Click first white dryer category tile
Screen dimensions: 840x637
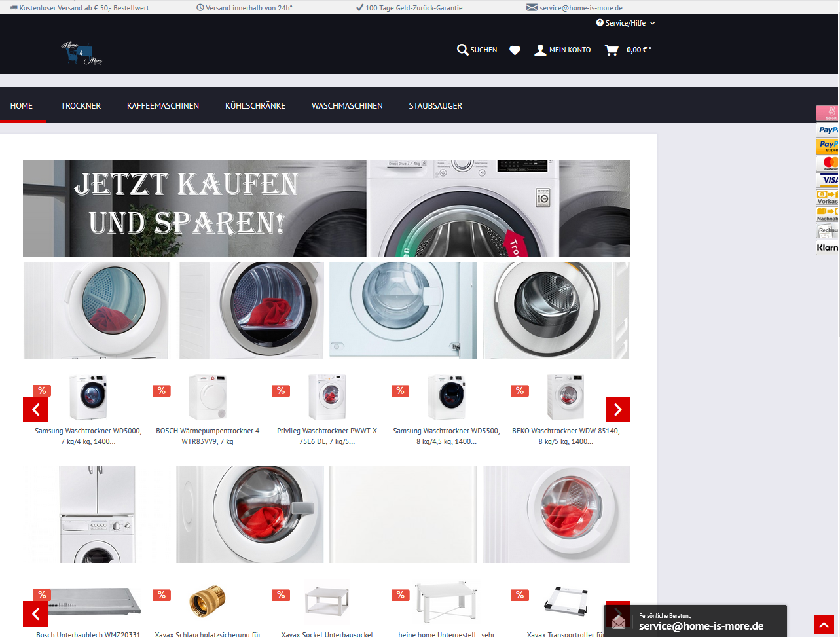coord(96,310)
